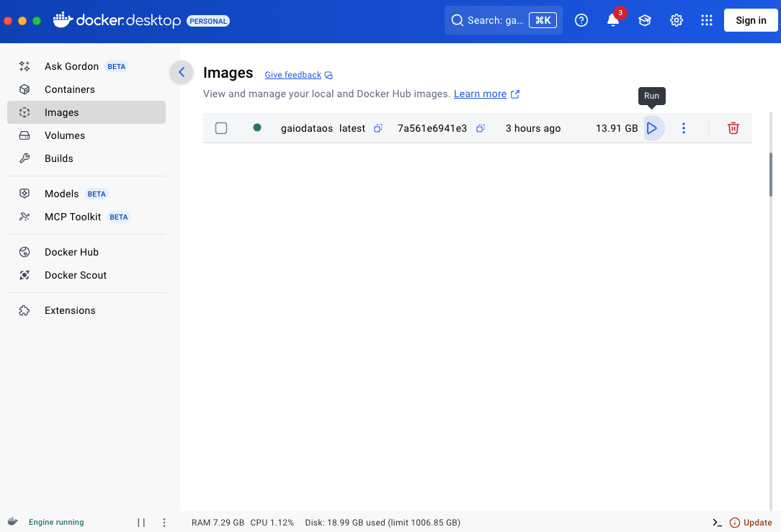Viewport: 781px width, 532px height.
Task: Collapse the sidebar with the chevron button
Action: (182, 72)
